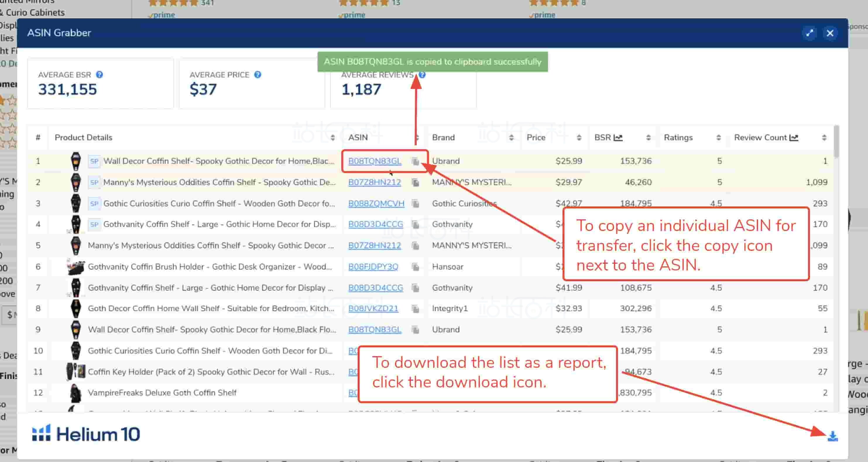Screen dimensions: 868x462
Task: Close the ASIN Grabber dialog
Action: click(x=830, y=33)
